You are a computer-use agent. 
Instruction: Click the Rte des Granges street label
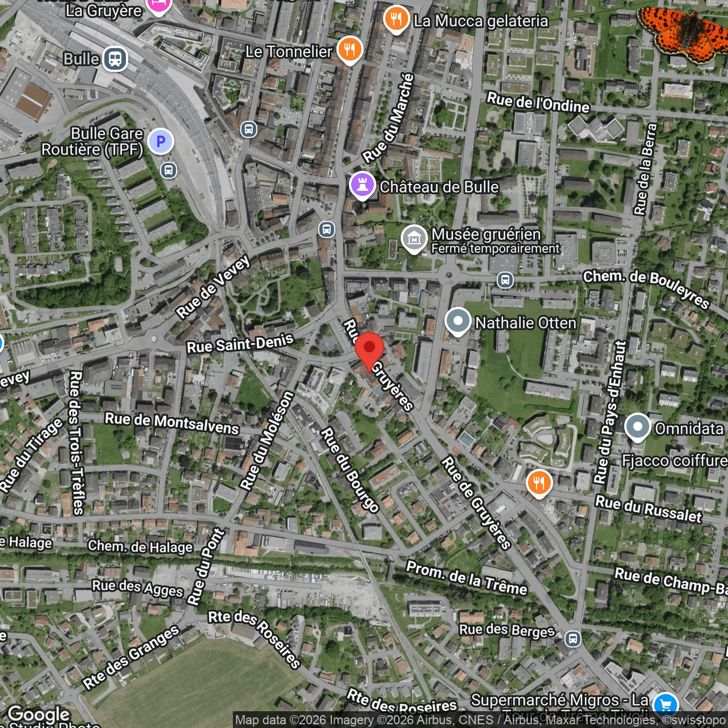131,657
